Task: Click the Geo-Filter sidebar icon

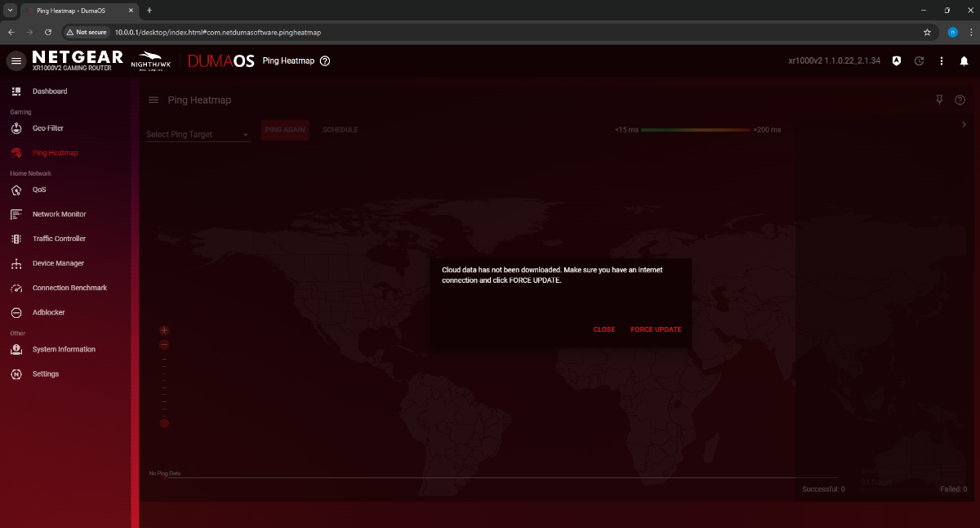Action: click(x=16, y=128)
